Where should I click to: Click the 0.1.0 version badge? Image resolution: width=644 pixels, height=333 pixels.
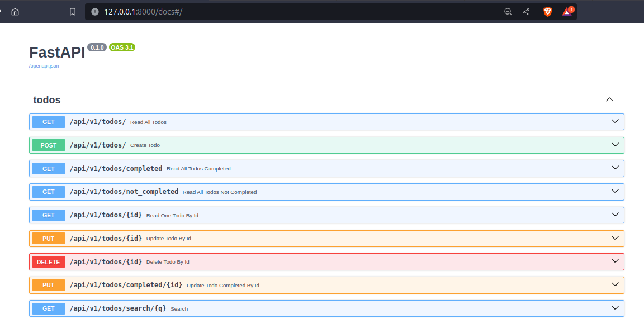click(97, 47)
